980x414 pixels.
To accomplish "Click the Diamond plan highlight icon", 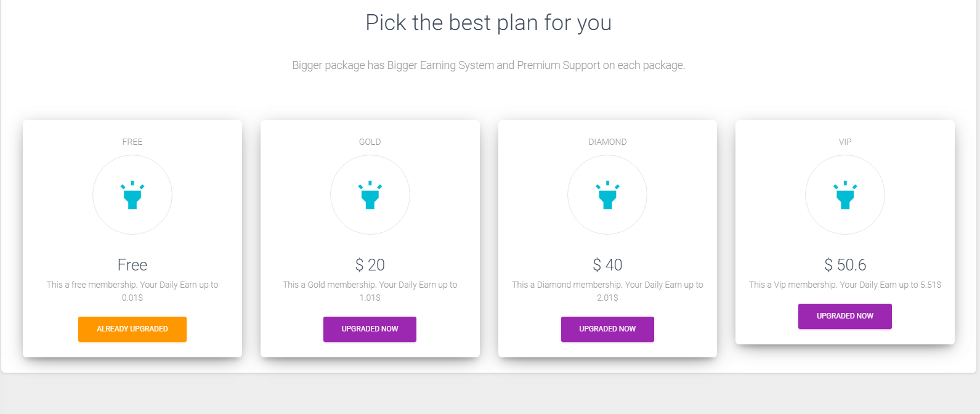I will pos(607,195).
